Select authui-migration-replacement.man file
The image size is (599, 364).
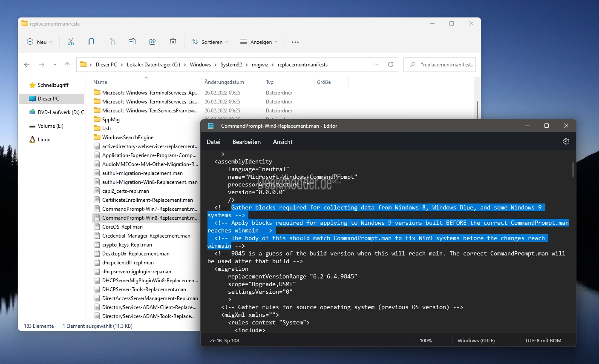[142, 173]
